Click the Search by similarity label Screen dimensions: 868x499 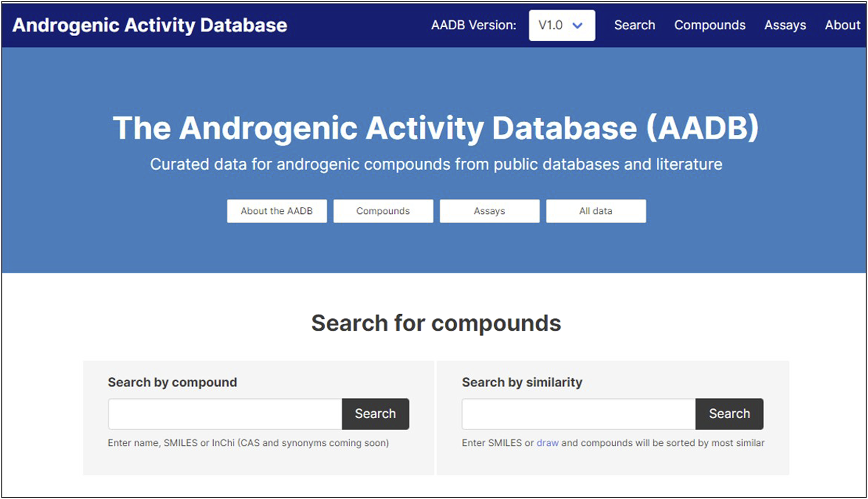(522, 382)
